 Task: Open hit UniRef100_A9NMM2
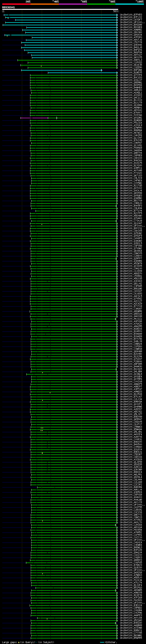point(131,30)
